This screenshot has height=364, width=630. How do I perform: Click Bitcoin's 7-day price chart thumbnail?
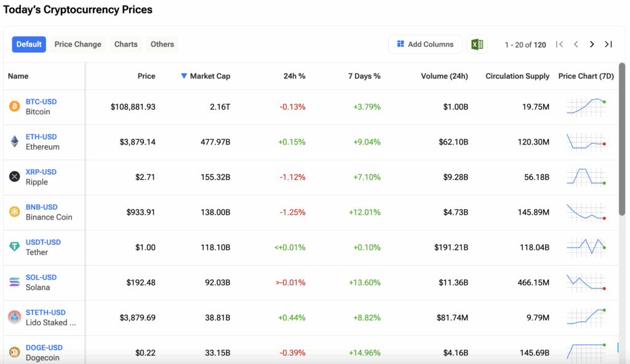586,106
